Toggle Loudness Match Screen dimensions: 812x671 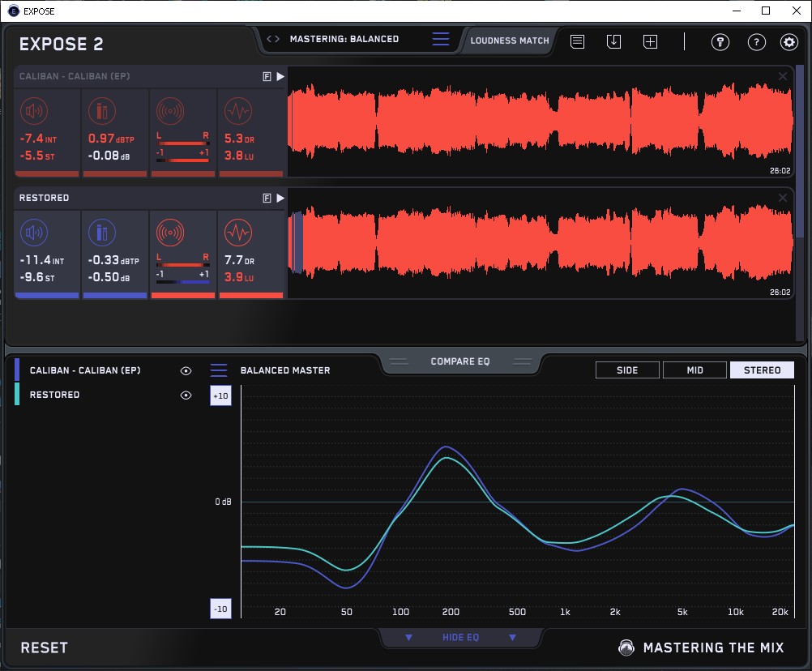pos(509,41)
